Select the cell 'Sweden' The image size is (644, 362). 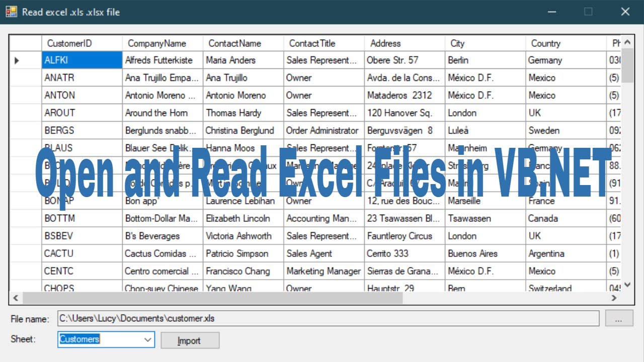[x=566, y=130]
